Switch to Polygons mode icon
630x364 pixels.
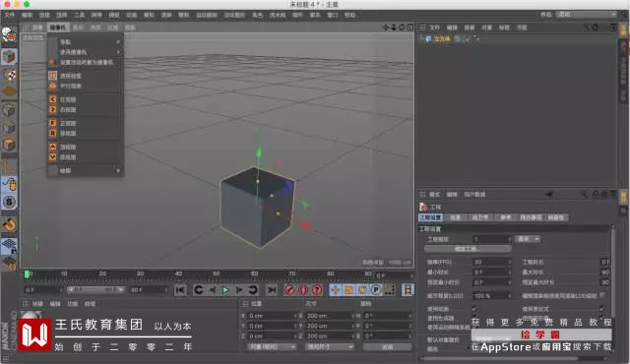pos(9,144)
